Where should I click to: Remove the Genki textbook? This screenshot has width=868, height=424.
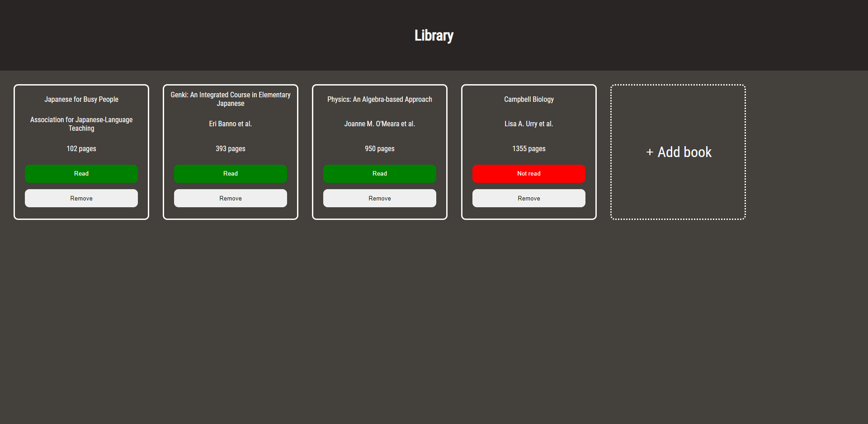pyautogui.click(x=230, y=198)
